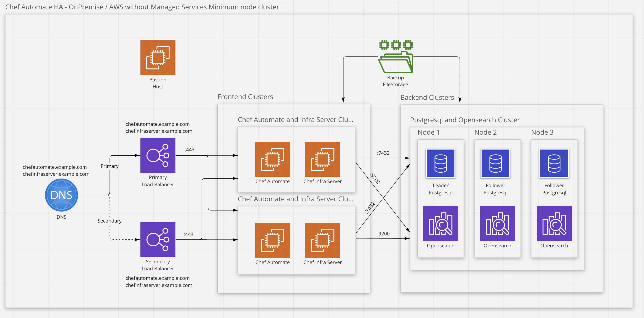
Task: Select the diagram title about Minimum node cluster
Action: click(142, 7)
